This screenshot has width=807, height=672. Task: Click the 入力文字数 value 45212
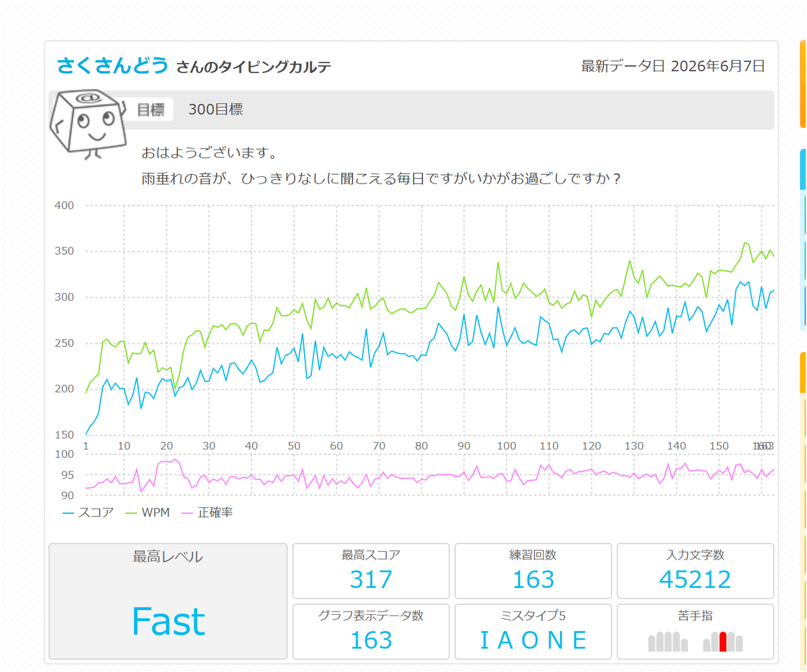click(x=695, y=579)
